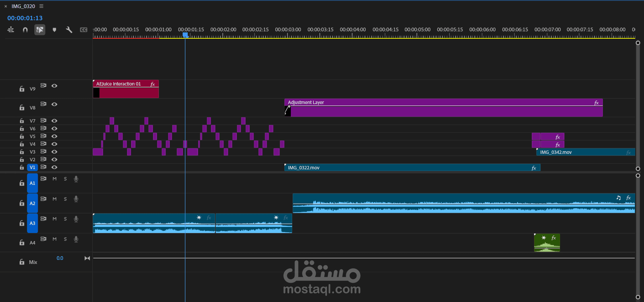Open fx badge on Adjustment Layer clip
644x302 pixels.
pyautogui.click(x=596, y=103)
